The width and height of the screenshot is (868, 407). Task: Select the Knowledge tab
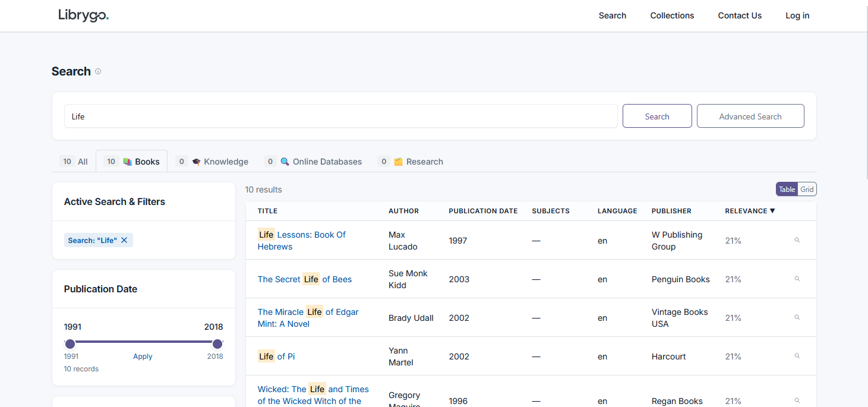click(212, 162)
